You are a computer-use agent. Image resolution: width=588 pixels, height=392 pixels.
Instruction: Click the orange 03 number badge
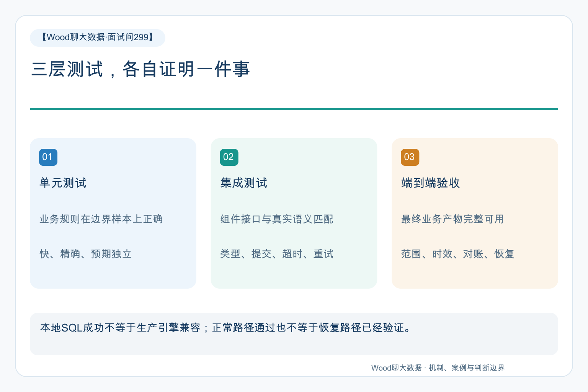click(410, 157)
